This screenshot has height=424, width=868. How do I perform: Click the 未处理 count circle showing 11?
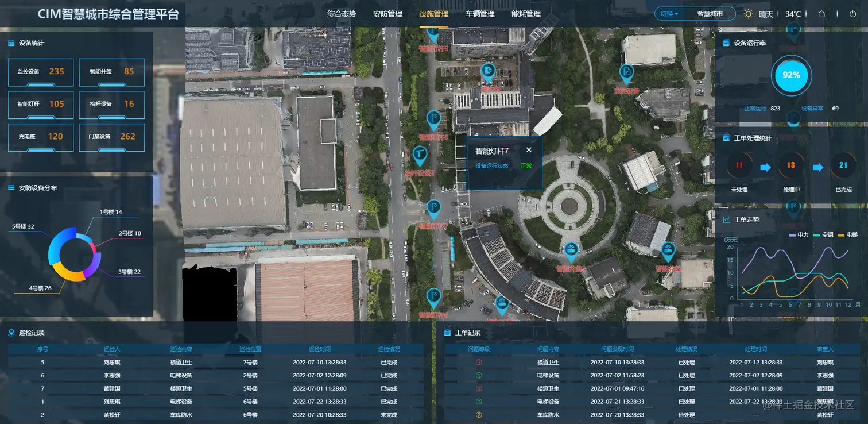[x=739, y=165]
